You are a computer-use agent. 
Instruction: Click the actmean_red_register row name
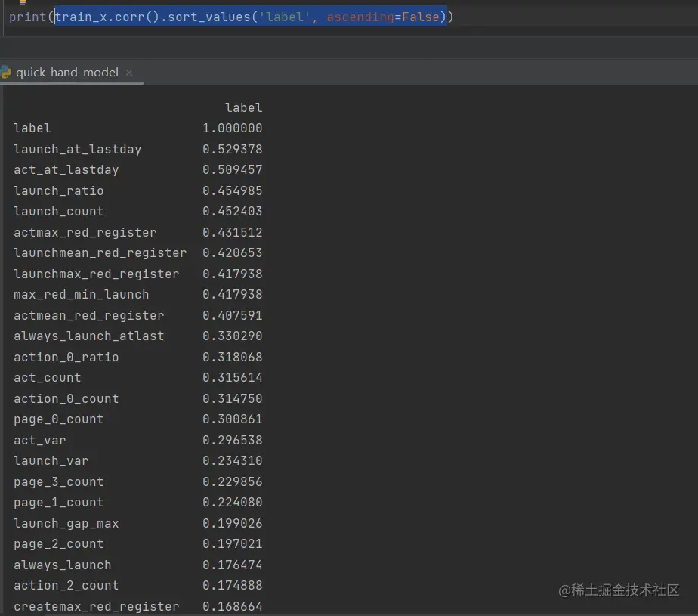click(89, 316)
